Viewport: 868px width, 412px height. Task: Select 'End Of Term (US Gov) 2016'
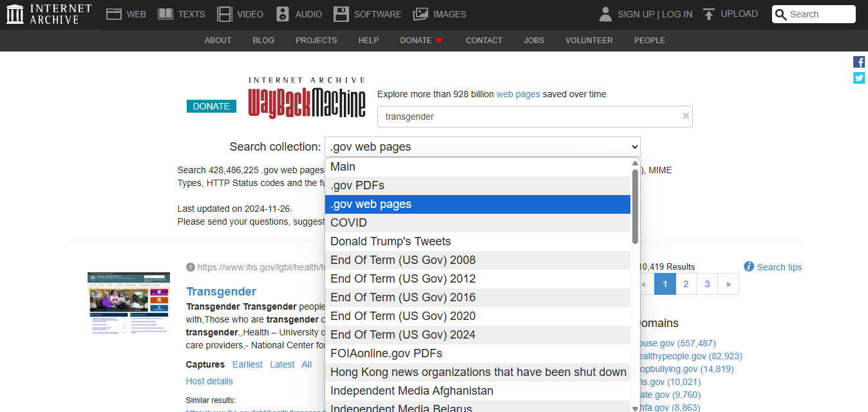tap(478, 297)
